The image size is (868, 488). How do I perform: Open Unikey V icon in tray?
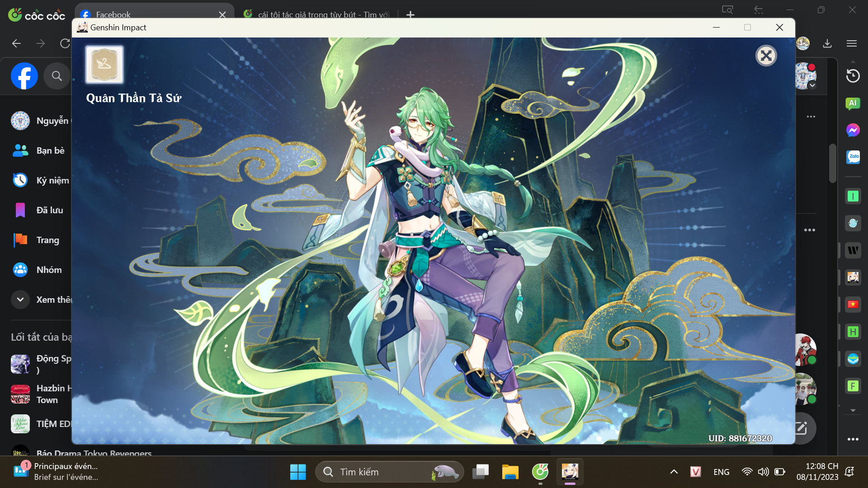(695, 472)
